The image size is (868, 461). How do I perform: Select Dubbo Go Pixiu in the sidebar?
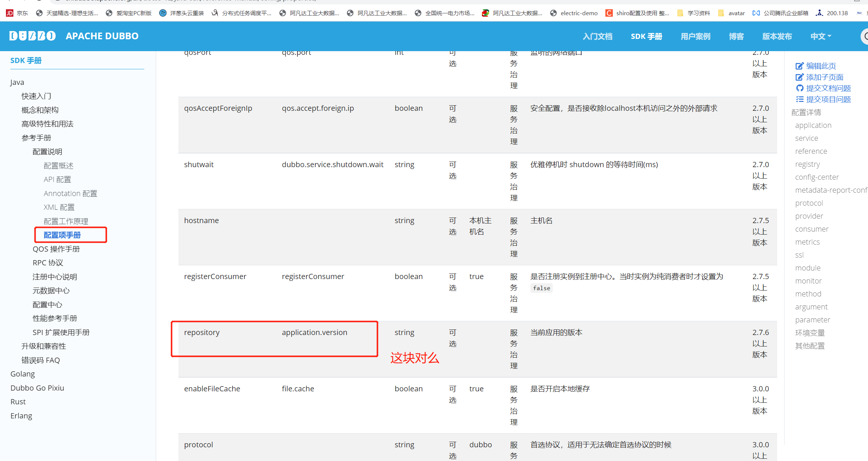[x=37, y=388]
